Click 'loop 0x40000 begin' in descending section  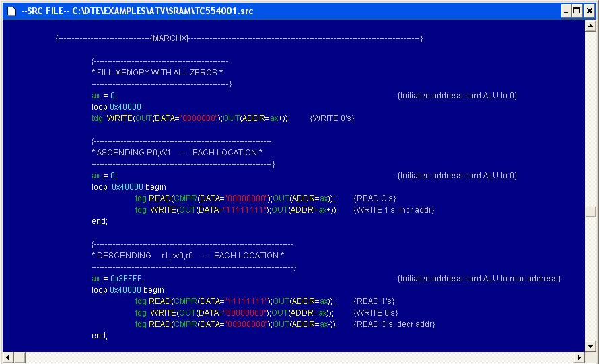point(128,290)
